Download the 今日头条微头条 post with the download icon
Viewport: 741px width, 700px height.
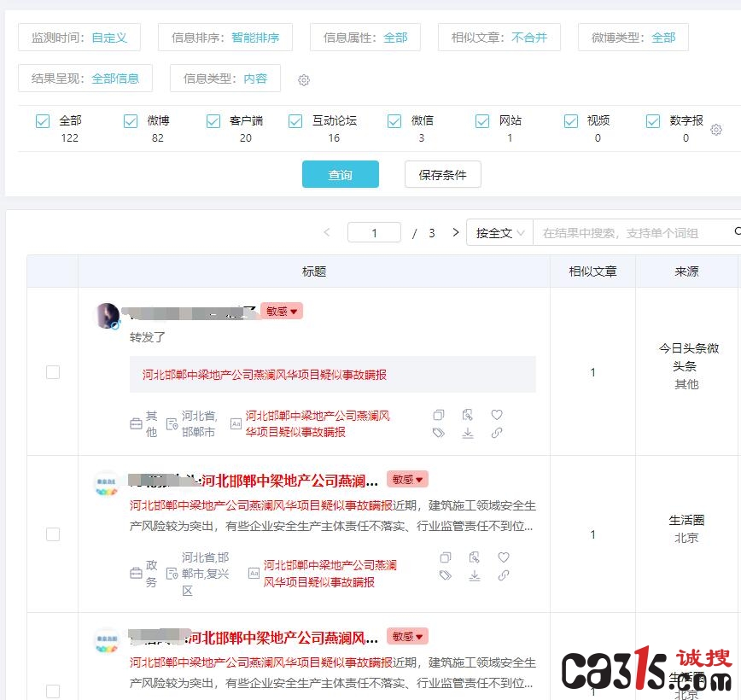click(467, 433)
